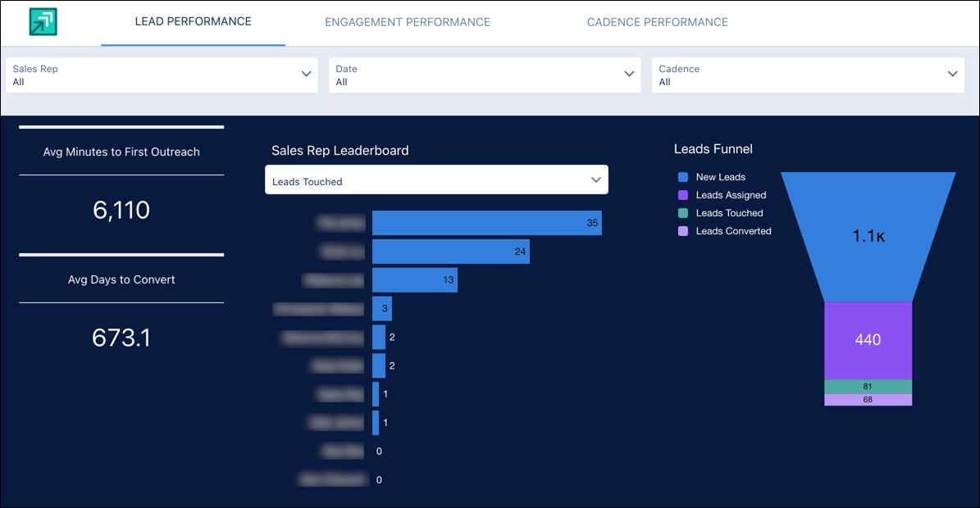The height and width of the screenshot is (508, 980).
Task: Select the Leads Touched teal legend swatch
Action: pos(683,213)
